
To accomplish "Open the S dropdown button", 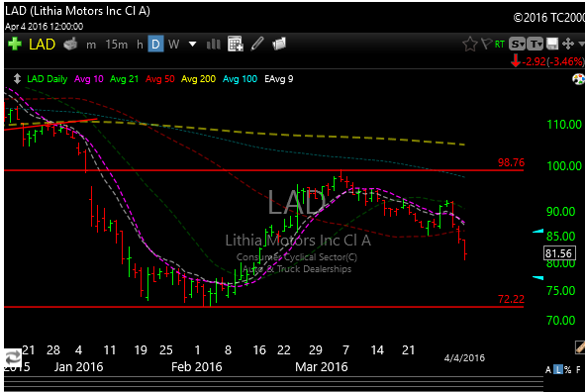I will [x=517, y=44].
